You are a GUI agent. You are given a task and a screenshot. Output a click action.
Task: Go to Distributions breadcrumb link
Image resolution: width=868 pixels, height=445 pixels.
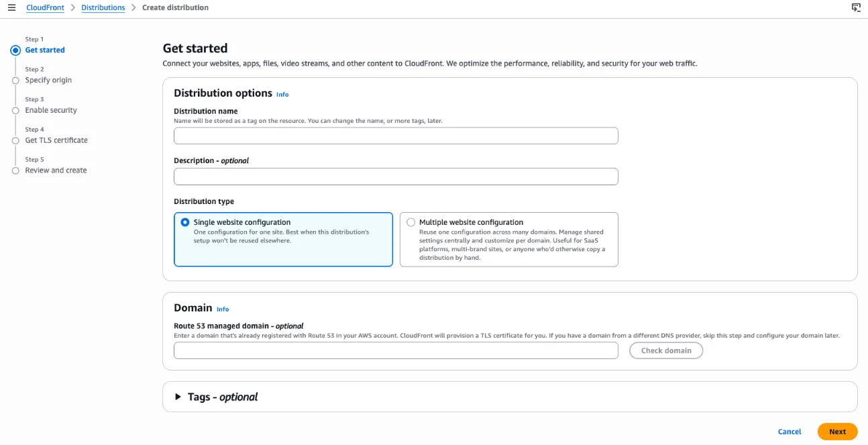coord(103,8)
